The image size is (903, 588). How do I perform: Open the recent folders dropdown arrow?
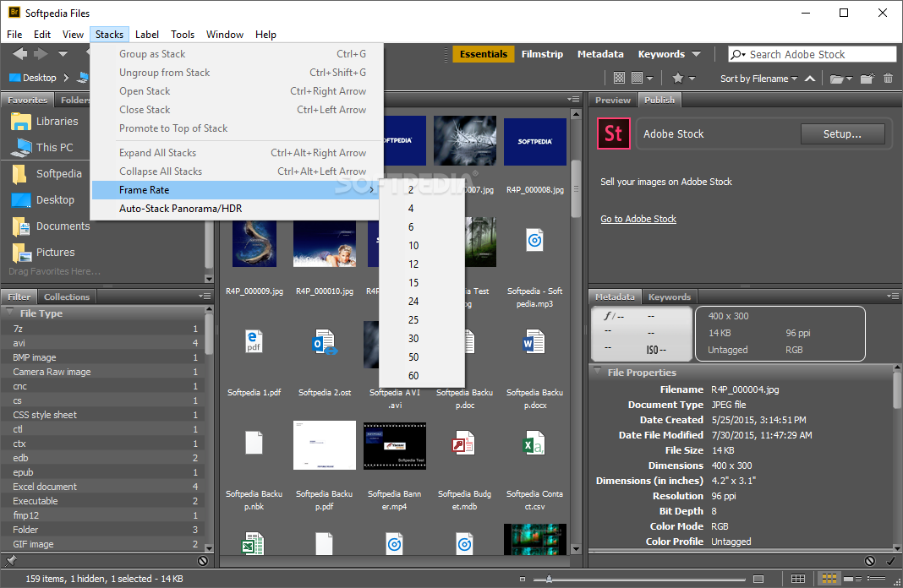(x=63, y=54)
